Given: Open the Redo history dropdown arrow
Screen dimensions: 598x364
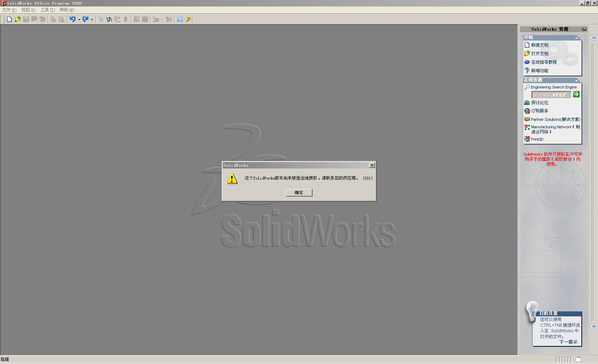Looking at the screenshot, I should tap(92, 20).
